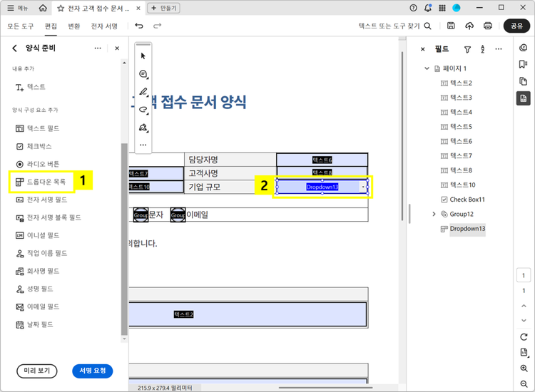This screenshot has width=535, height=392.
Task: Click the 미리 보기 button
Action: (x=37, y=371)
